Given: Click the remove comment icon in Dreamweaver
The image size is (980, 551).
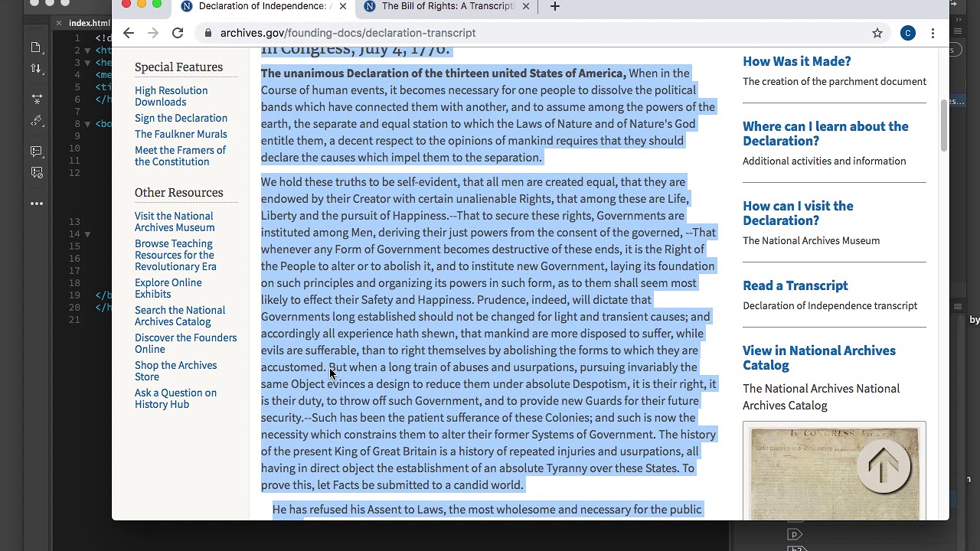Looking at the screenshot, I should 37,173.
